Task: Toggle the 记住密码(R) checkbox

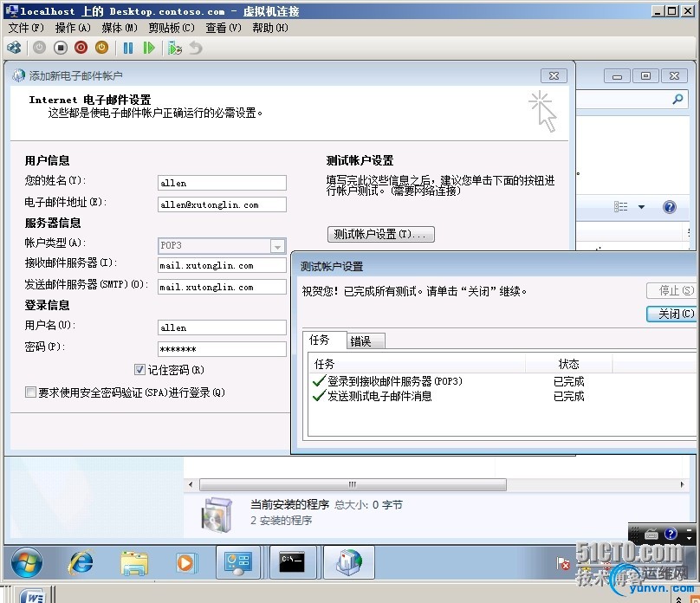Action: click(139, 370)
